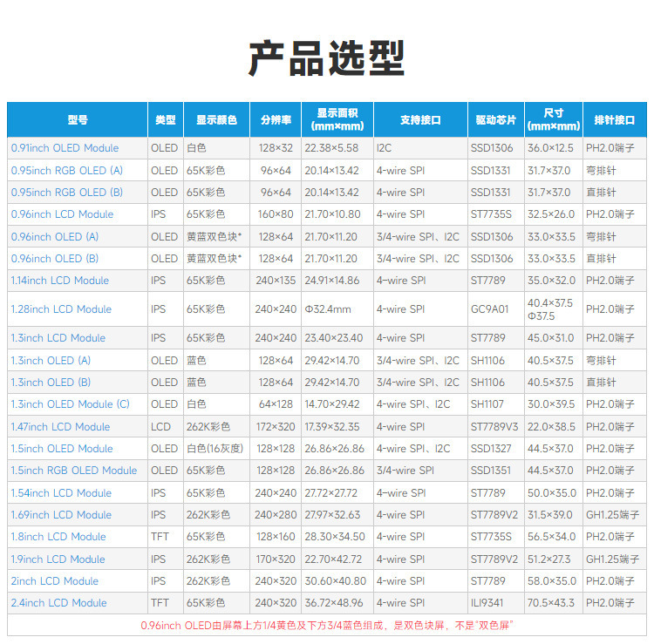The height and width of the screenshot is (644, 654).
Task: Select the 160×80 resolution cell
Action: pyautogui.click(x=276, y=214)
